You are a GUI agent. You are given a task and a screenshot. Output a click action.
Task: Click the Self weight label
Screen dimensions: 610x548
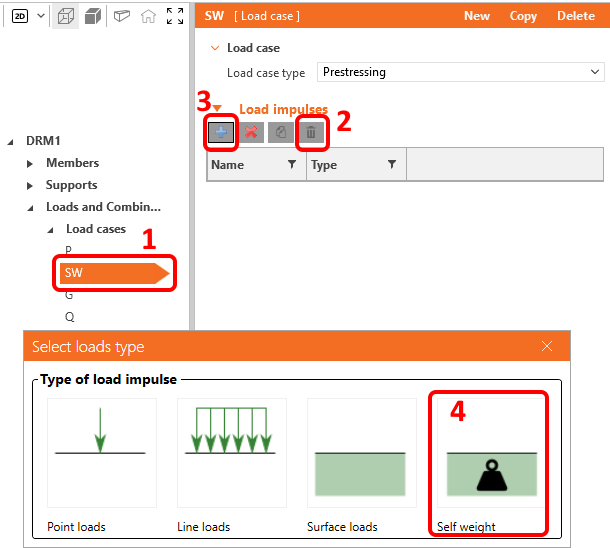pos(466,527)
